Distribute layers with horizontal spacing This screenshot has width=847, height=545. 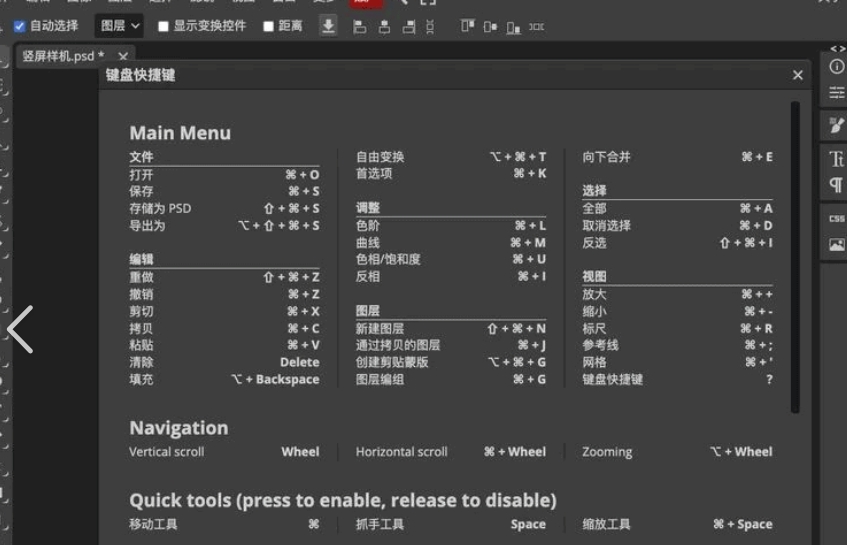(536, 26)
